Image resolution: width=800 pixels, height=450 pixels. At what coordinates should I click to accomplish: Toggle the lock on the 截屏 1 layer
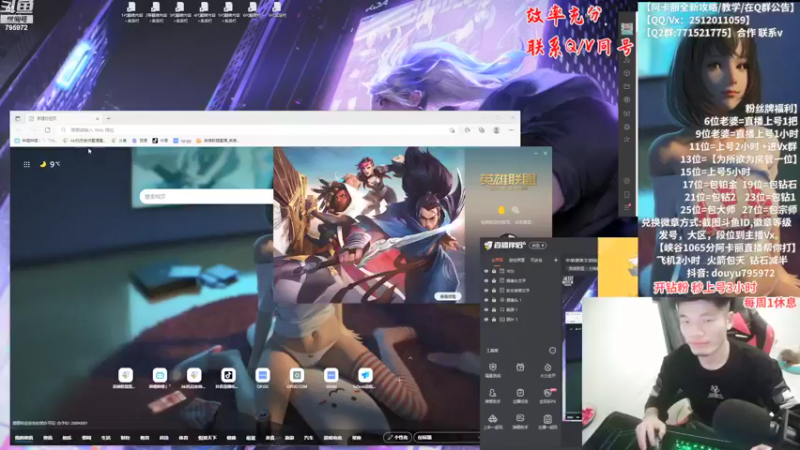tap(494, 310)
